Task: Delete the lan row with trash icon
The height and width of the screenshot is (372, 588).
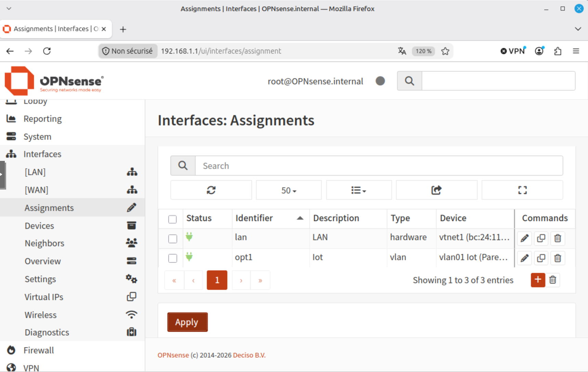Action: pyautogui.click(x=558, y=238)
